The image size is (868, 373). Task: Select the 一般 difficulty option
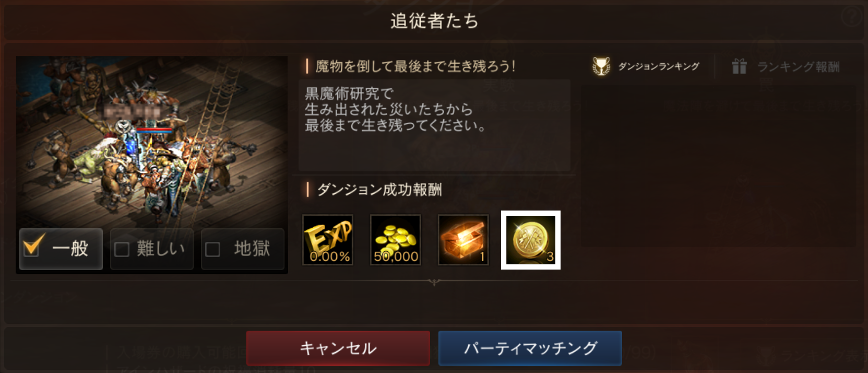pyautogui.click(x=61, y=249)
